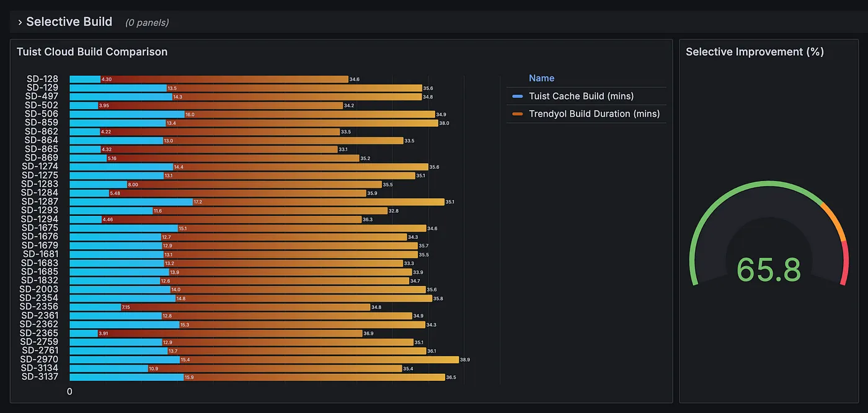Toggle the Trendyol Build Duration (mins) series visibility

(x=594, y=113)
